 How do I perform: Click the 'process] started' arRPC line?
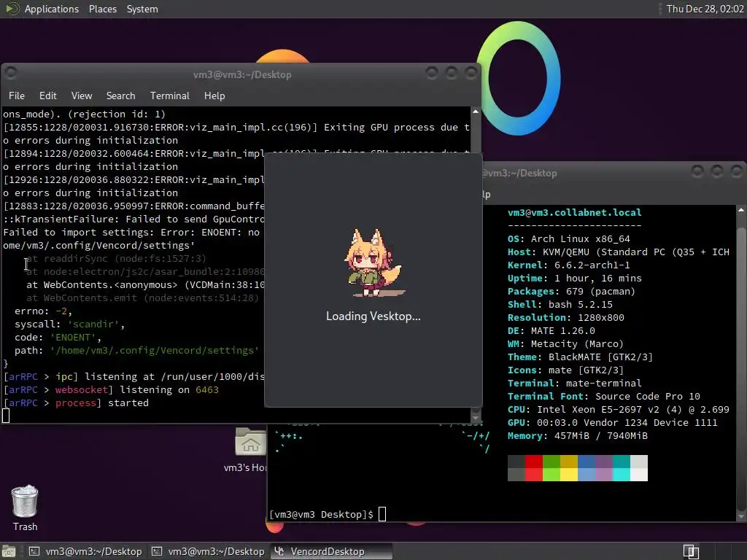tap(76, 402)
